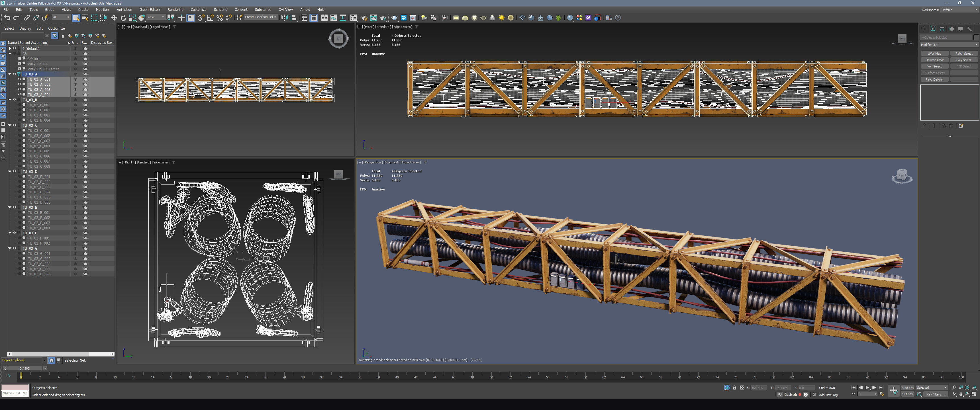Collapse the TU_03_G layer

click(x=10, y=248)
